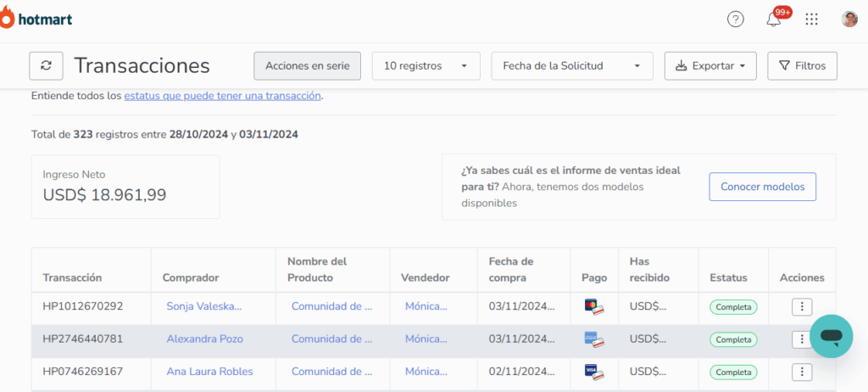
Task: Open Comunidad de product link for Alexandra Pozo row
Action: [x=331, y=339]
